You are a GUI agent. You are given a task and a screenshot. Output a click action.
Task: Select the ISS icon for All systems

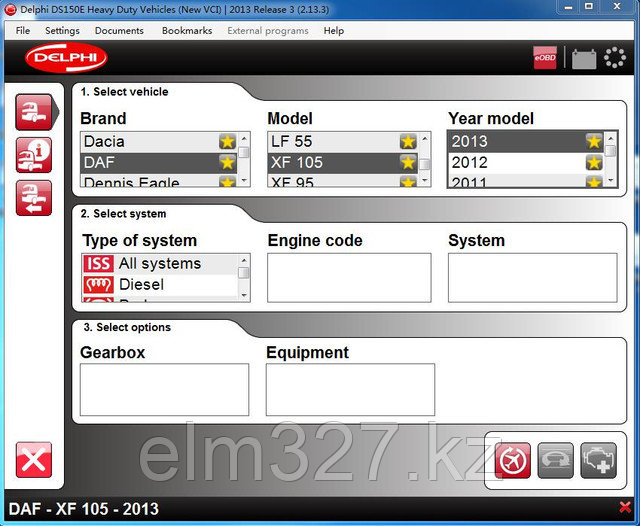coord(98,264)
